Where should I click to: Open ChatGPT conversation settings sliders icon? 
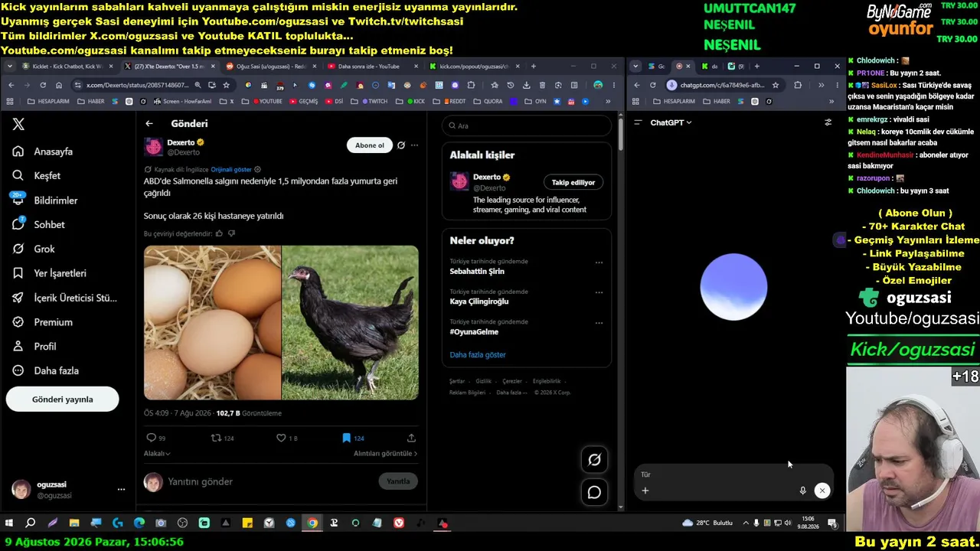click(828, 122)
